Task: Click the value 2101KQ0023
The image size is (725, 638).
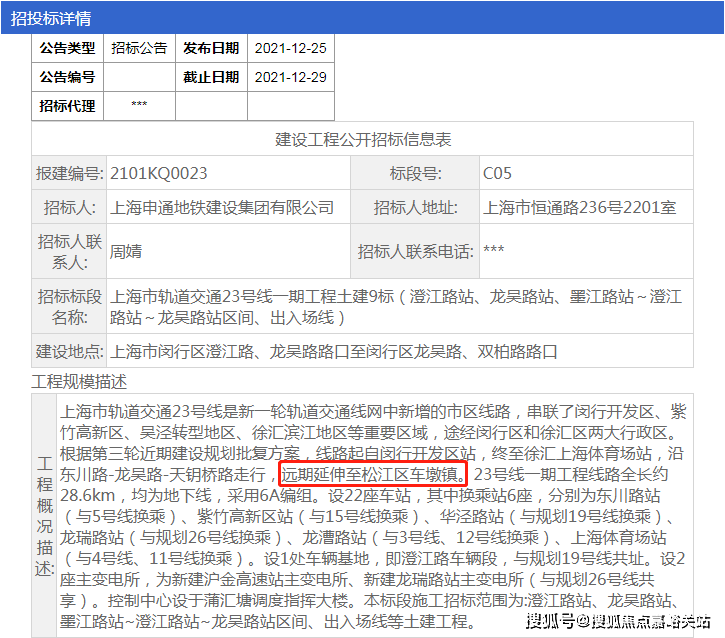Action: click(159, 173)
